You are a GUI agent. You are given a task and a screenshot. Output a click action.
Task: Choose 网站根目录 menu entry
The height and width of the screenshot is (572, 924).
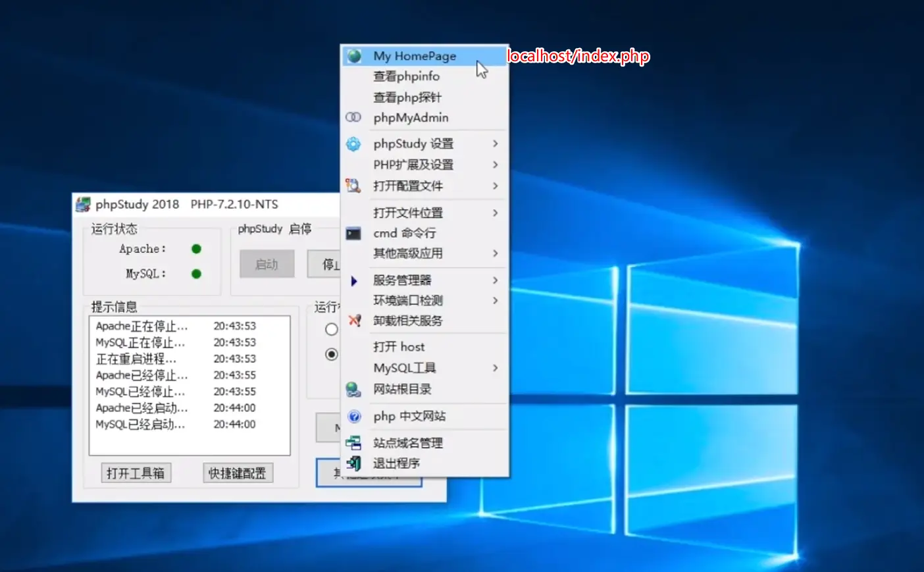(x=424, y=389)
